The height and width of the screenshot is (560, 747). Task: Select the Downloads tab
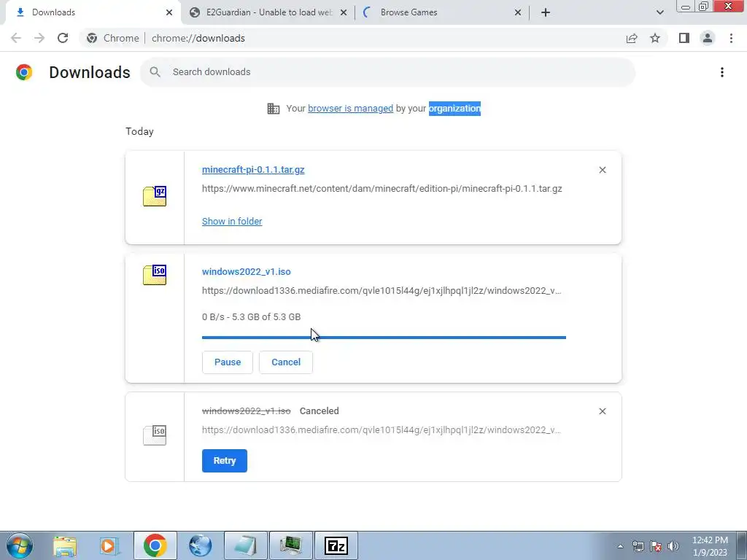93,12
